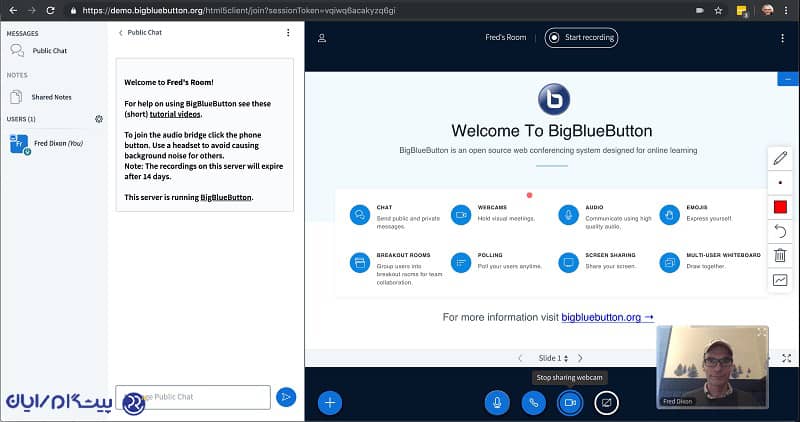The width and height of the screenshot is (800, 422).
Task: Click Fred Dixon's webcam video
Action: [712, 367]
